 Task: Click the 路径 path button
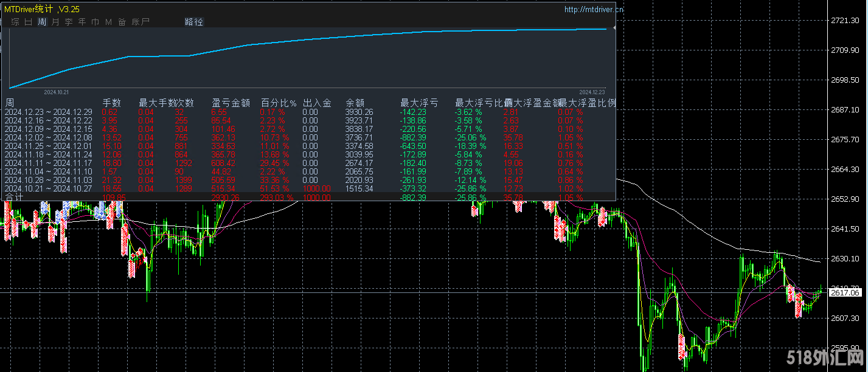194,22
